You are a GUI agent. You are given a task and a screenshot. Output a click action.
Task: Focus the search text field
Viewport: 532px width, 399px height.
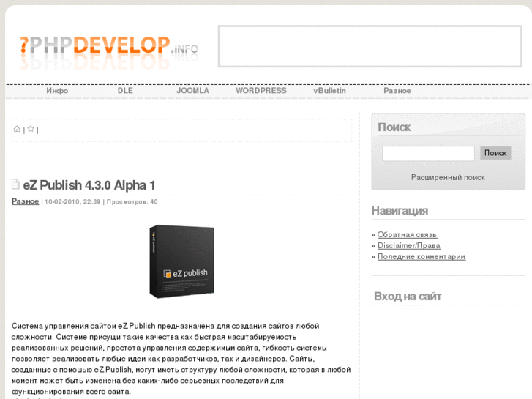pos(428,154)
